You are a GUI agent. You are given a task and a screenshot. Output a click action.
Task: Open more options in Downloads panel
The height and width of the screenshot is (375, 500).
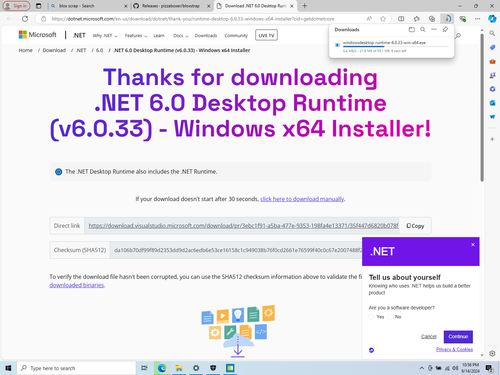[434, 30]
